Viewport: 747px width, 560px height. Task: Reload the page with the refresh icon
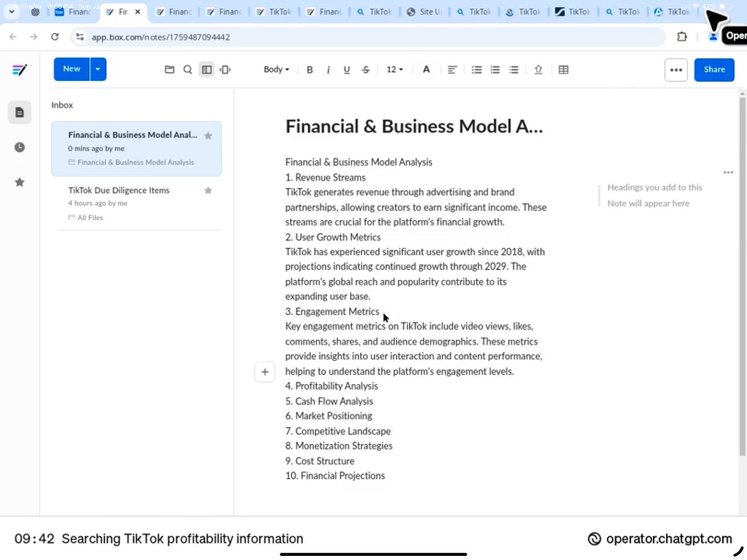pos(55,37)
